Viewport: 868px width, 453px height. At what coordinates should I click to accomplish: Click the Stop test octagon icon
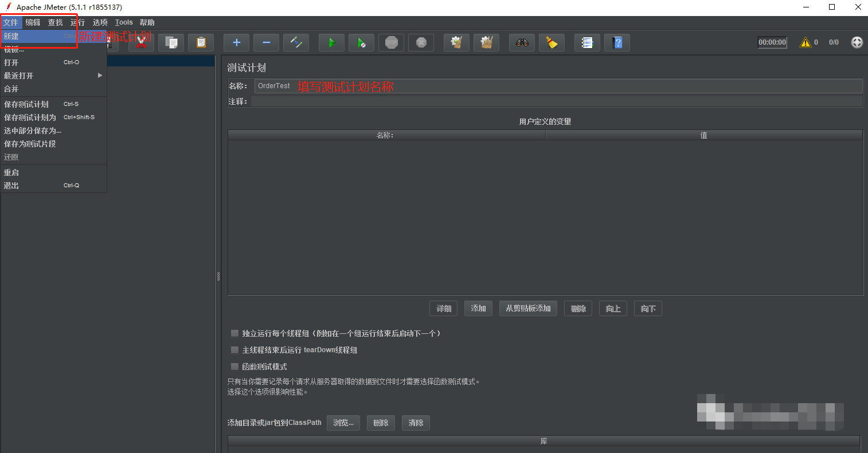[x=391, y=42]
